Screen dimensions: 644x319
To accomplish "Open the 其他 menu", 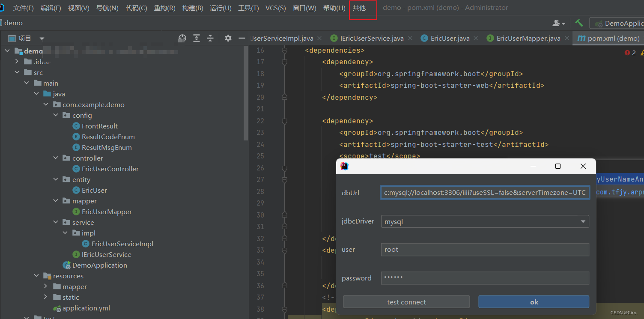I will point(359,8).
